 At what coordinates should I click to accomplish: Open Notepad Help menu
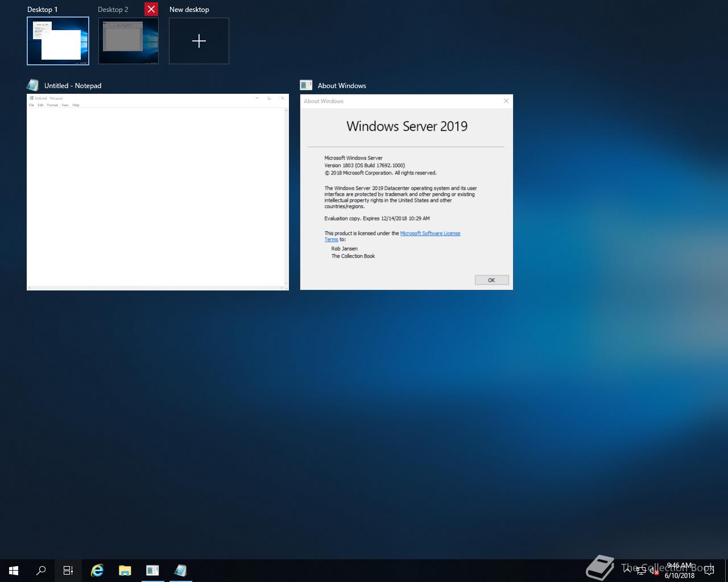click(76, 105)
